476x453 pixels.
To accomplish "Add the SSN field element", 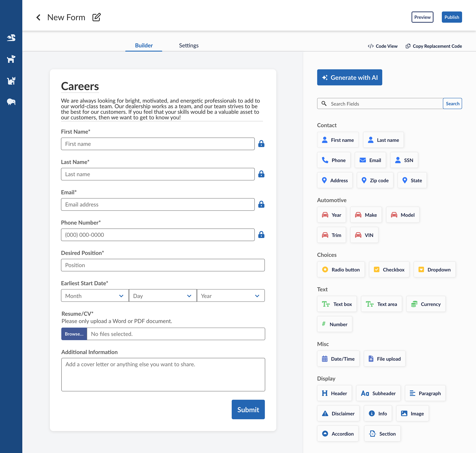I will (x=404, y=160).
